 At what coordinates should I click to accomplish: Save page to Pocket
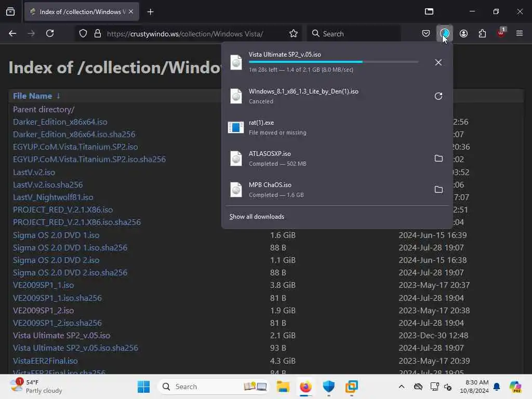point(426,33)
